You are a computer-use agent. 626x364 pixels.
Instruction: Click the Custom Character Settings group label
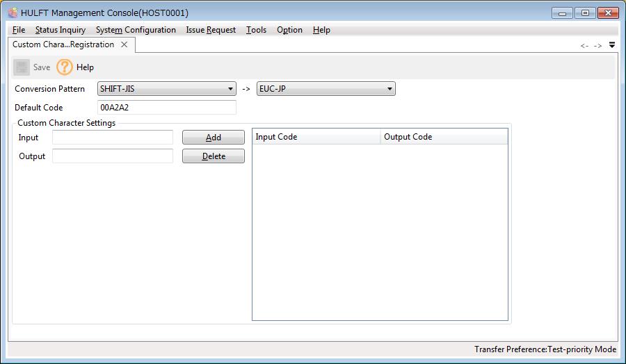(66, 123)
